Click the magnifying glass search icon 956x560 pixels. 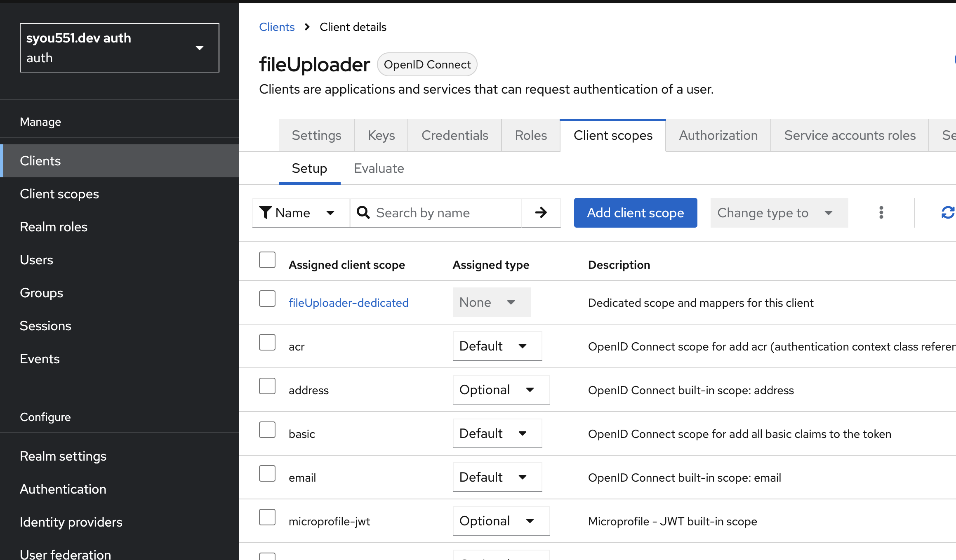click(363, 213)
